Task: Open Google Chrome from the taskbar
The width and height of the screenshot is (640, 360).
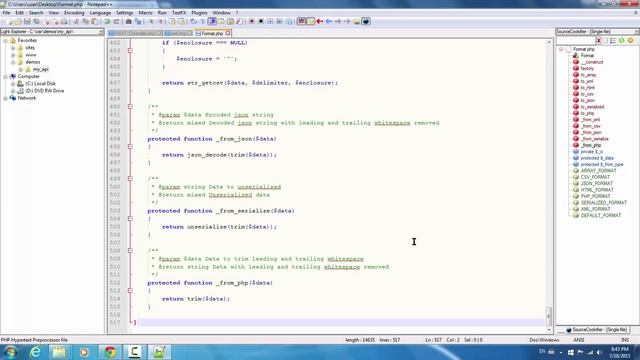Action: pyautogui.click(x=109, y=352)
